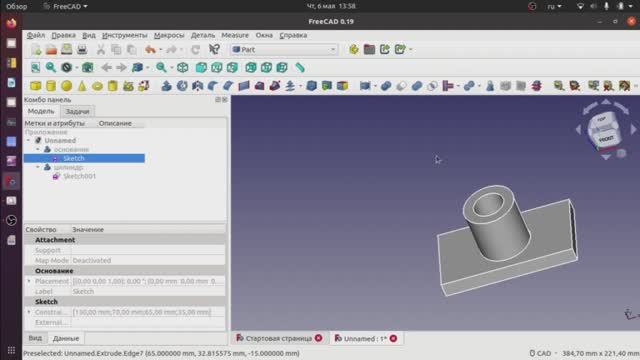Open the Правка menu
Screen dimensions: 640x360
(63, 36)
